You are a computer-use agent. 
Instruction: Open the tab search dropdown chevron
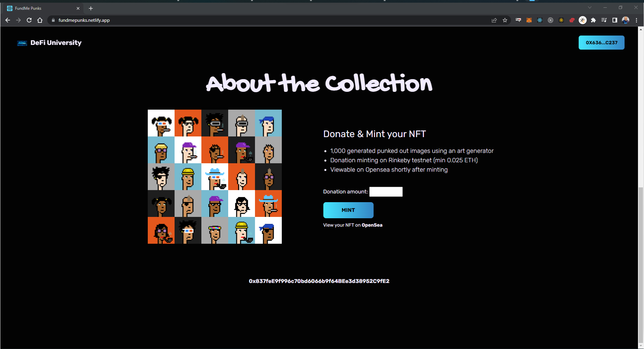click(x=590, y=7)
